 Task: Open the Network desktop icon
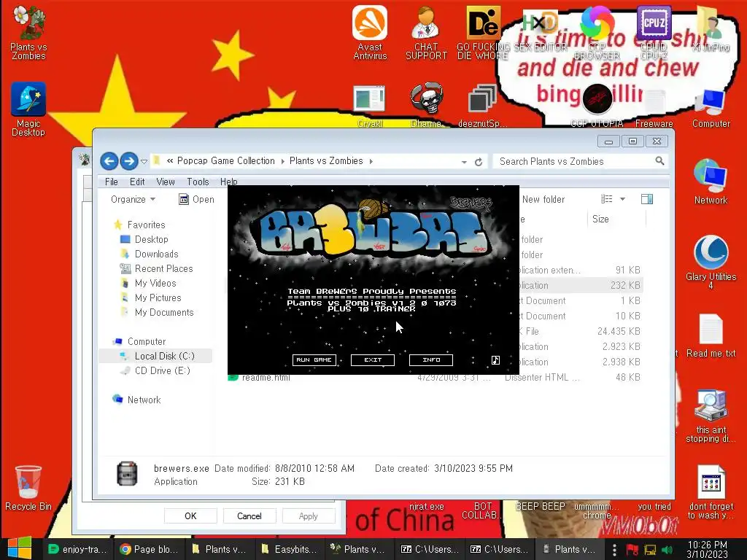click(711, 182)
